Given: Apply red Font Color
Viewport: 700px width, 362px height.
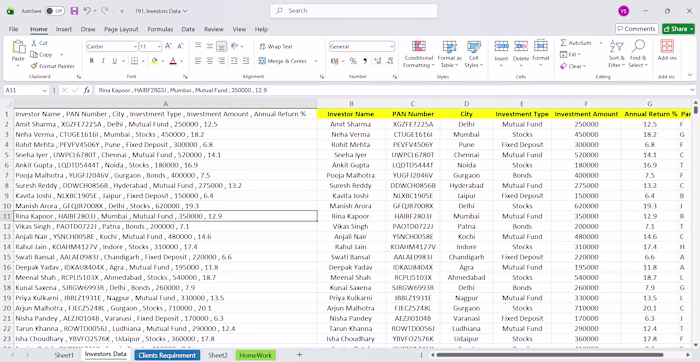Looking at the screenshot, I should click(173, 61).
